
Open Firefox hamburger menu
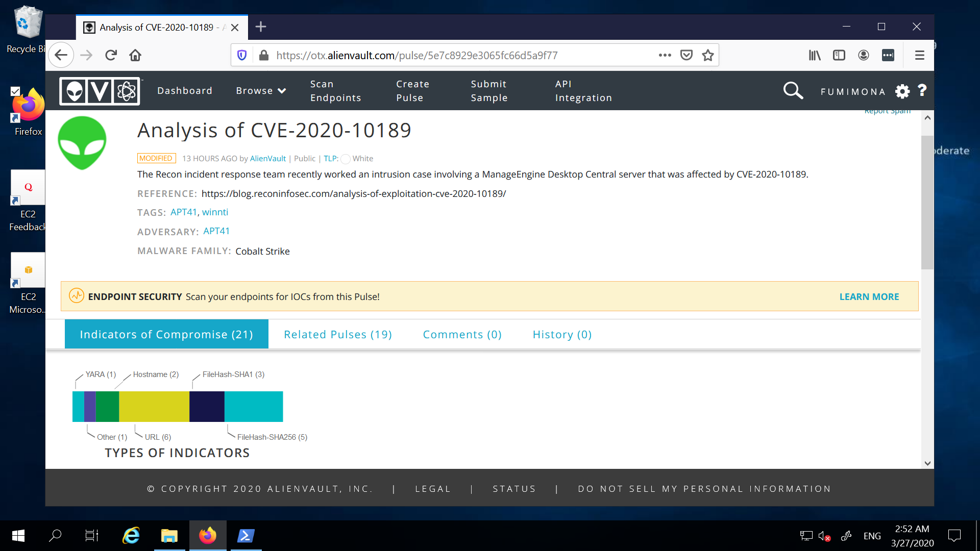click(x=920, y=55)
